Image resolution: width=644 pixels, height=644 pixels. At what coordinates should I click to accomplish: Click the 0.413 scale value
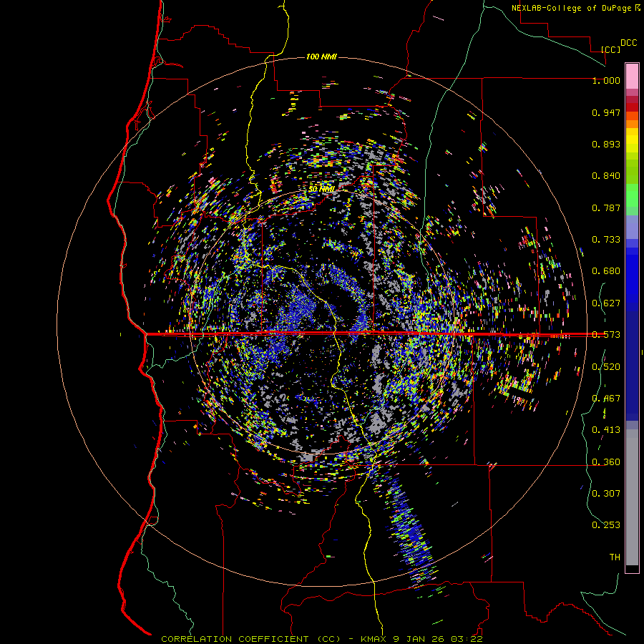(x=606, y=430)
